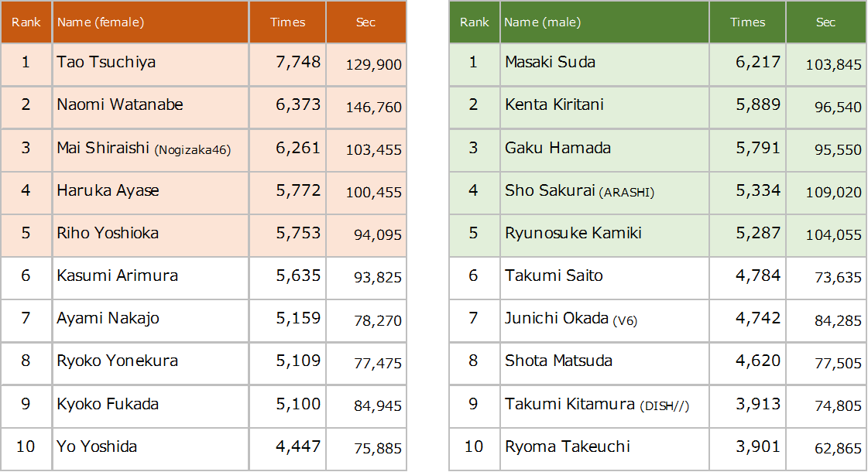Click the male table Sec header
The image size is (868, 472).
tap(825, 22)
